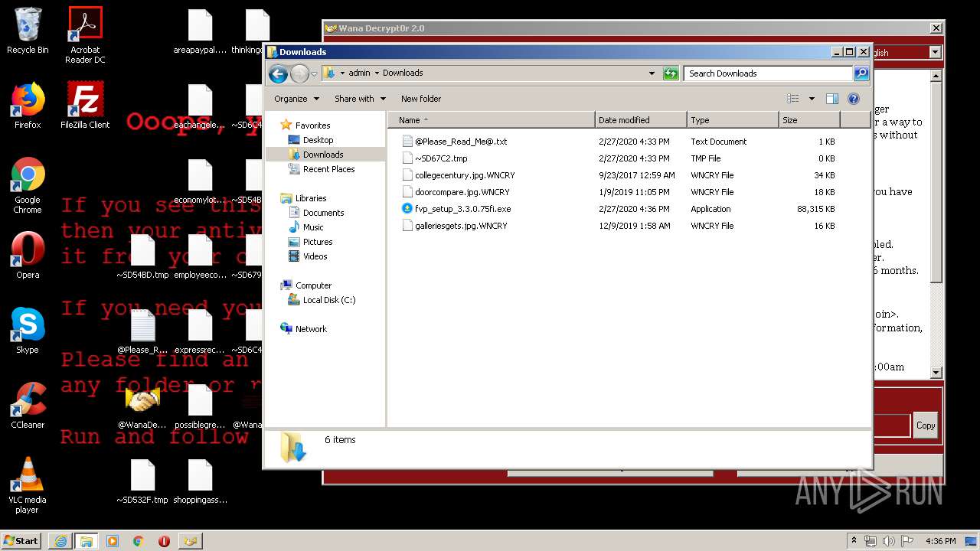Open more view options dropdown arrow
The height and width of the screenshot is (551, 980).
click(x=812, y=99)
